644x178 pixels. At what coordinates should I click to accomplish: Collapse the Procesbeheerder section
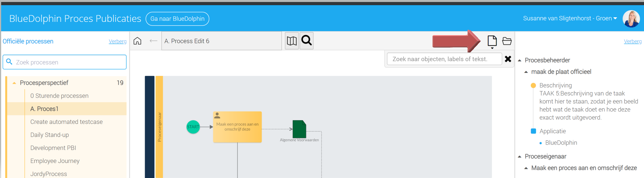click(520, 60)
